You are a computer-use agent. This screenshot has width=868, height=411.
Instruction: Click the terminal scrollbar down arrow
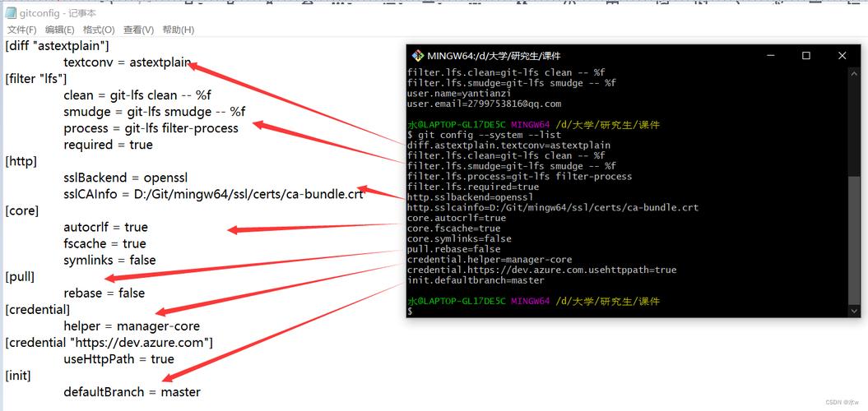(x=855, y=312)
